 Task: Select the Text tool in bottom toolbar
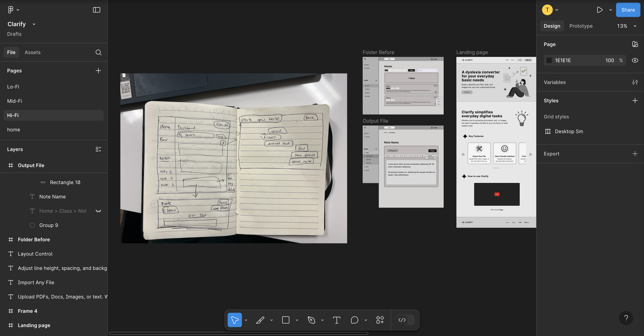point(337,320)
